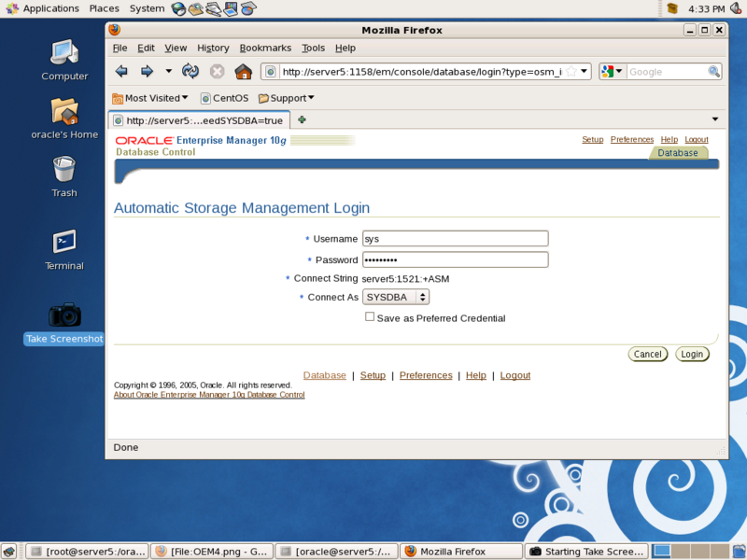
Task: Launch the web browser globe panel icon
Action: (178, 8)
